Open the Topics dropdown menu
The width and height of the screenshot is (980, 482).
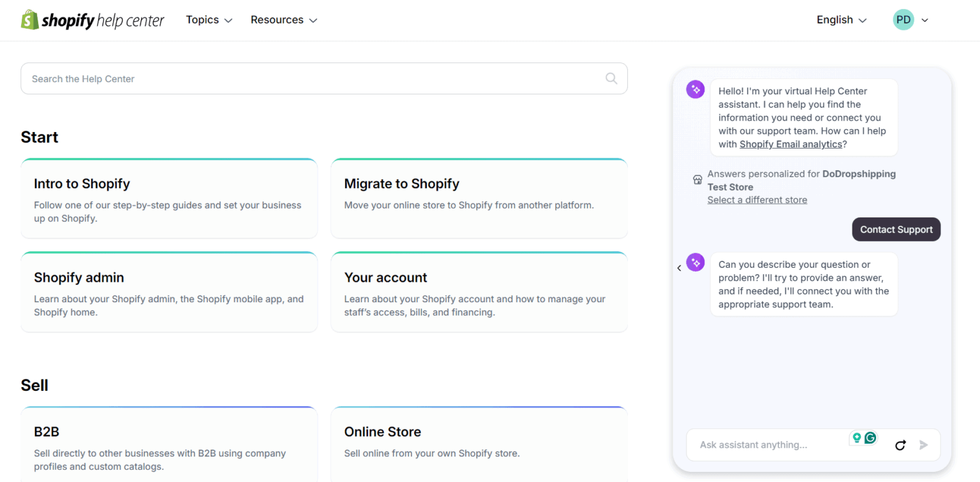pos(209,20)
